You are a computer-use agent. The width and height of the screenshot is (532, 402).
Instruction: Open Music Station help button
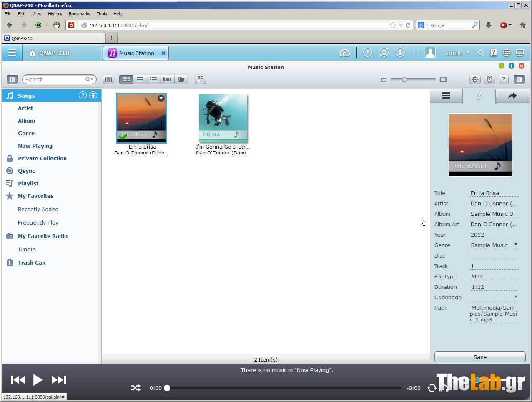pyautogui.click(x=504, y=79)
